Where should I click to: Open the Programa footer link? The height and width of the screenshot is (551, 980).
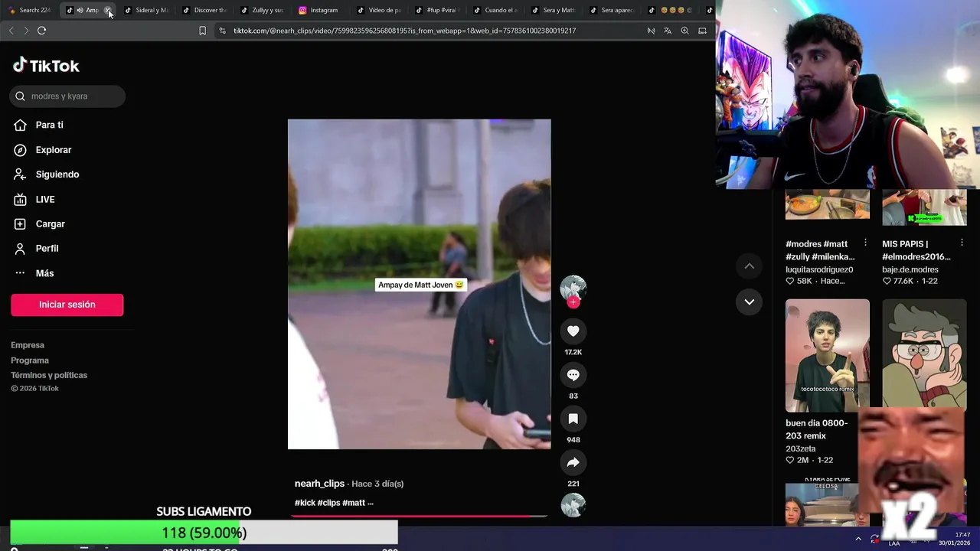30,360
